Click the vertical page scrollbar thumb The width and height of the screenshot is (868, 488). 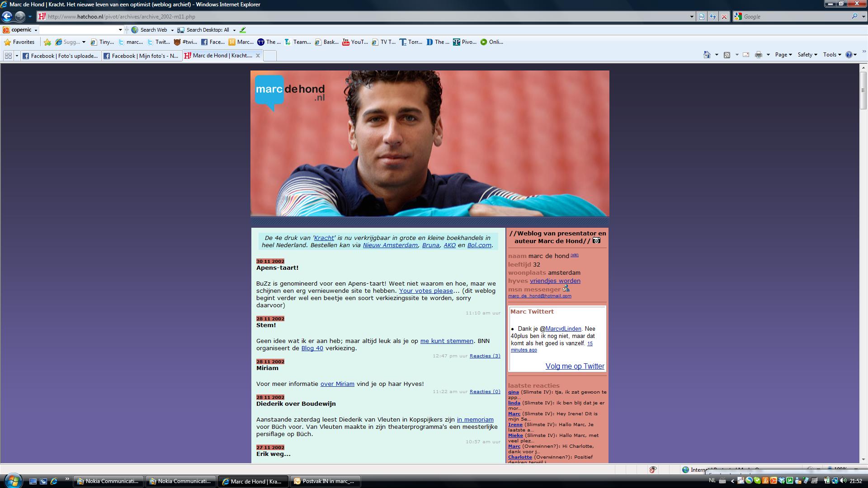[863, 90]
